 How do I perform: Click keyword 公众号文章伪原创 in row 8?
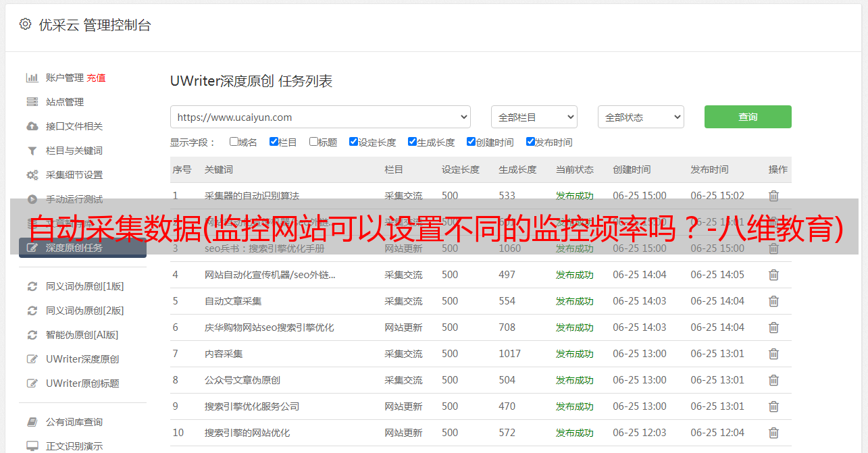pos(242,380)
